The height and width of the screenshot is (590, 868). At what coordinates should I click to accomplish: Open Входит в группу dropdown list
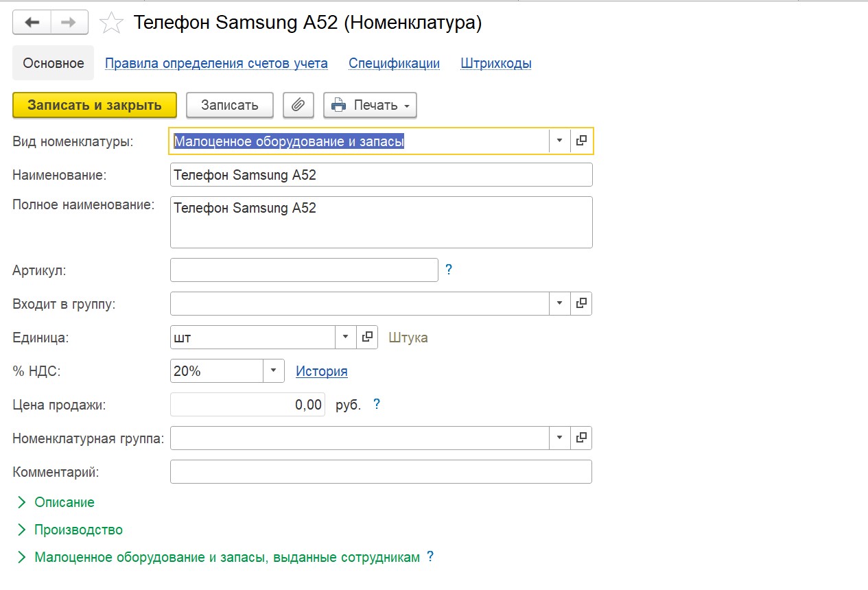(559, 303)
